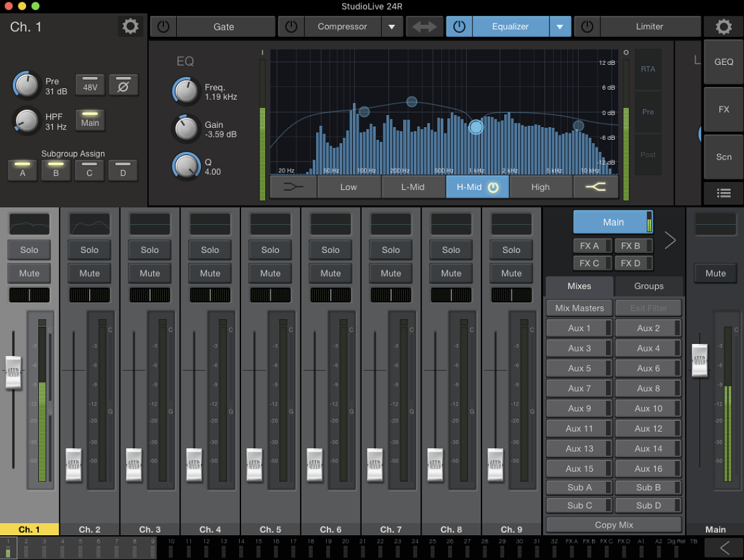Click the EQ thumbnail on Ch. 1
744x560 pixels.
29,224
